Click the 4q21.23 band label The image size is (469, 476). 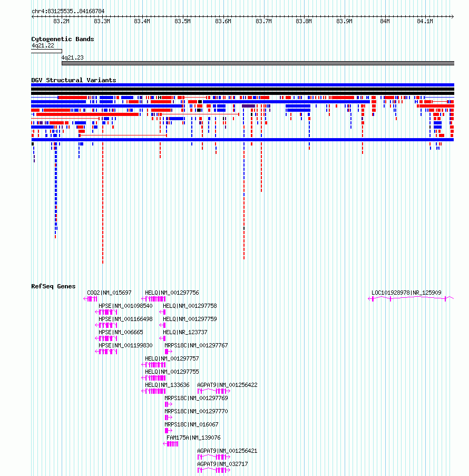pyautogui.click(x=72, y=57)
